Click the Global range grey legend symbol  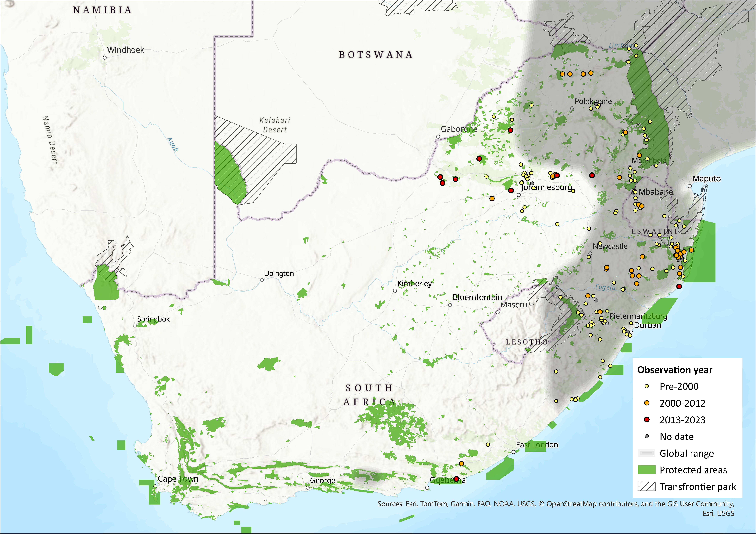(647, 453)
